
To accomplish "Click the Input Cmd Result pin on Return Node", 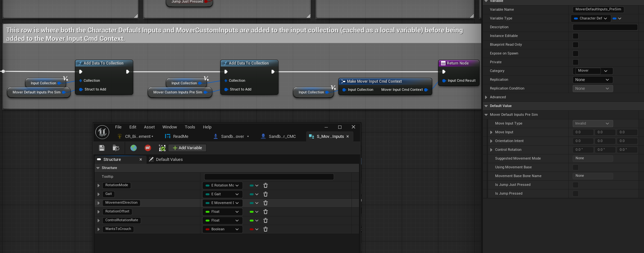I will click(x=444, y=81).
